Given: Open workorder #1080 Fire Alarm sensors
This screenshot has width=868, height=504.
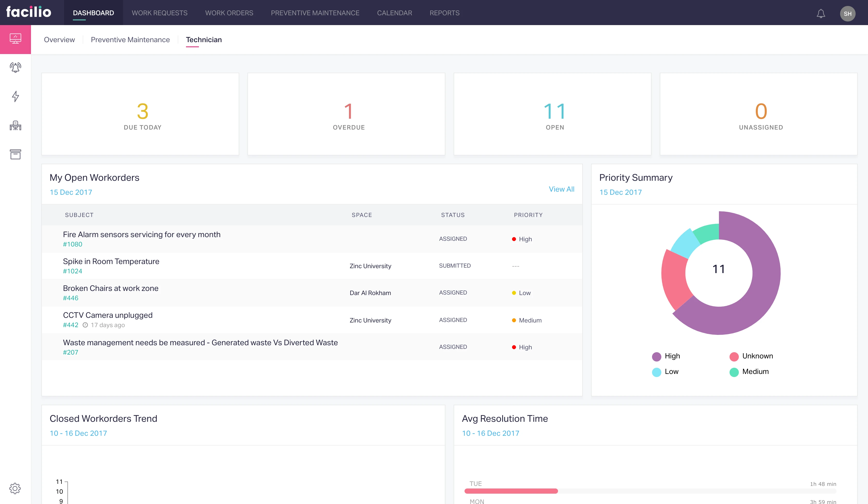Looking at the screenshot, I should 142,235.
